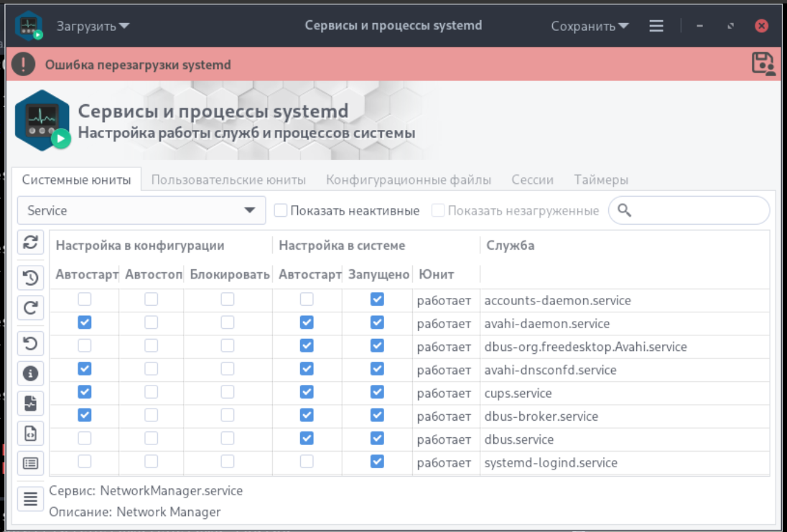This screenshot has height=532, width=787.
Task: Select the dbus-broker.service row
Action: (x=541, y=416)
